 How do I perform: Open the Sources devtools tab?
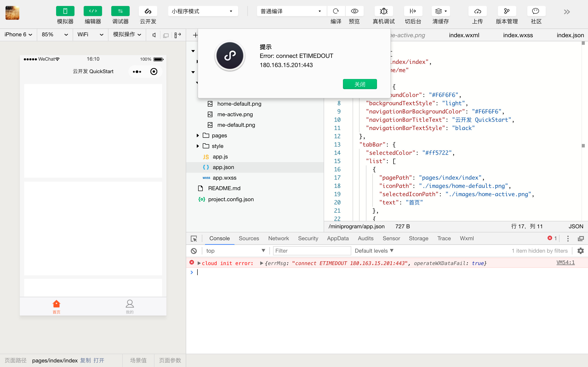coord(249,238)
